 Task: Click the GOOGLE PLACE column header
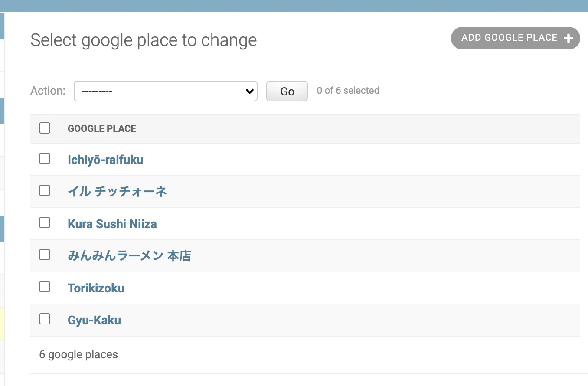click(102, 128)
